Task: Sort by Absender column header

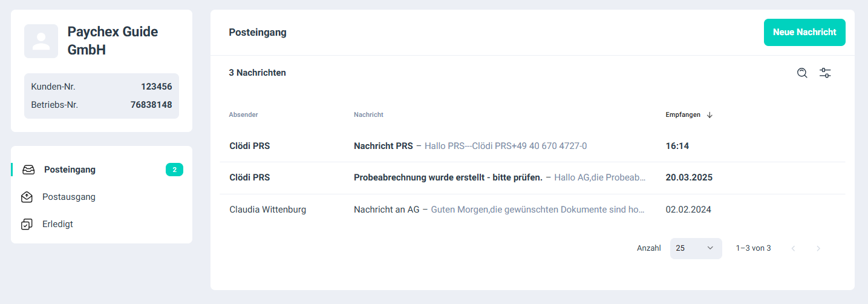Action: click(244, 115)
